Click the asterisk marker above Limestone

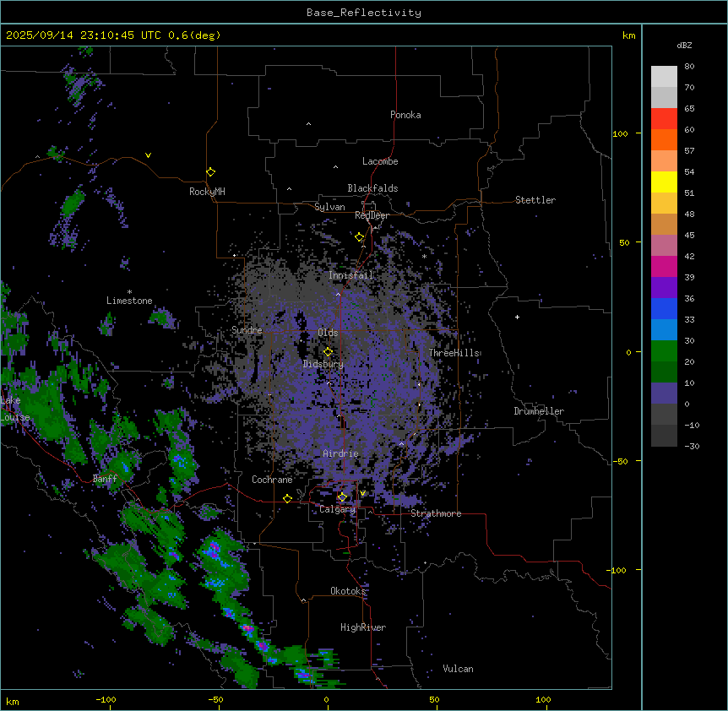click(129, 292)
